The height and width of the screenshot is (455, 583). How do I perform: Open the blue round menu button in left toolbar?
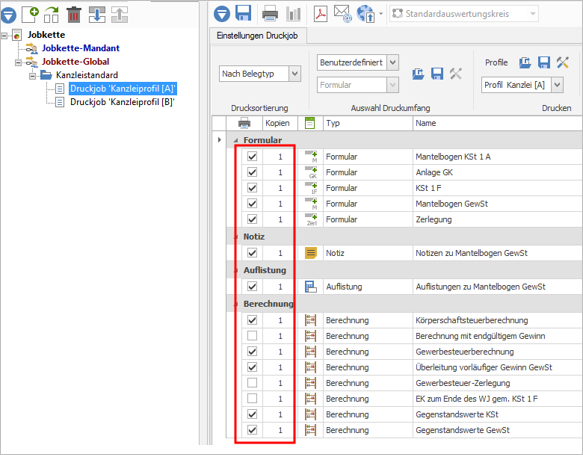click(x=8, y=15)
